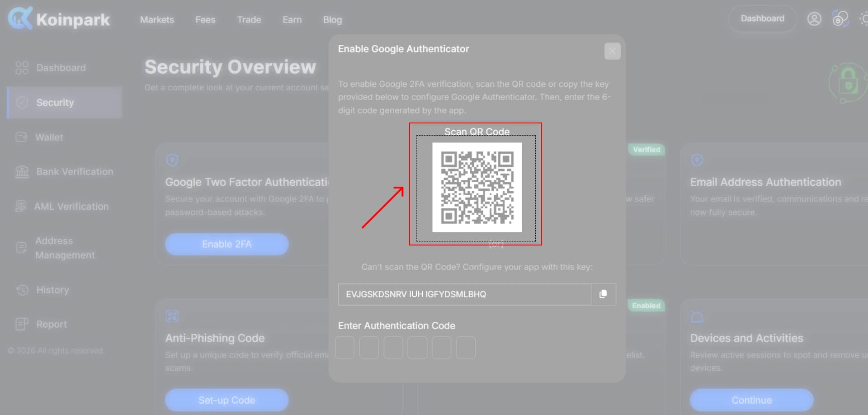Click the Enable 2FA button
The image size is (868, 415).
tap(226, 244)
